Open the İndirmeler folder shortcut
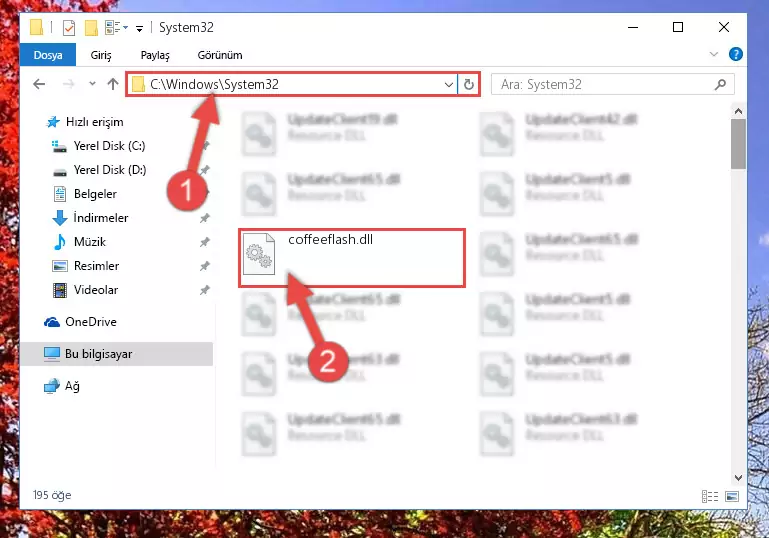The height and width of the screenshot is (538, 769). point(101,218)
